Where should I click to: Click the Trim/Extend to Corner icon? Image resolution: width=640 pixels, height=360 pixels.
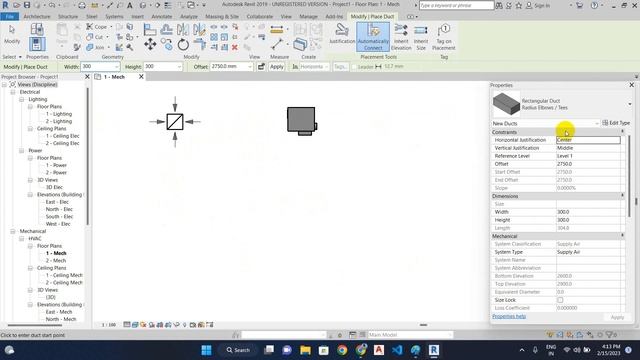tap(200, 44)
